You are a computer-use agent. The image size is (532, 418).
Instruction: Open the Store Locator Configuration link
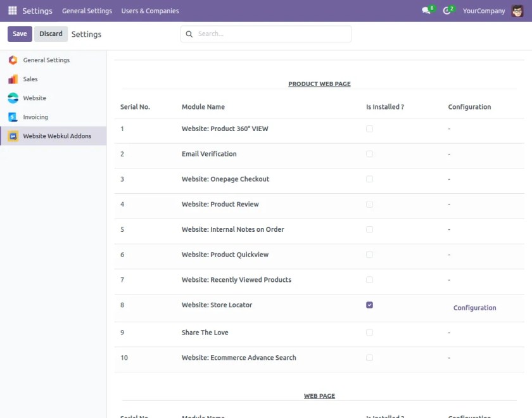[x=474, y=308]
